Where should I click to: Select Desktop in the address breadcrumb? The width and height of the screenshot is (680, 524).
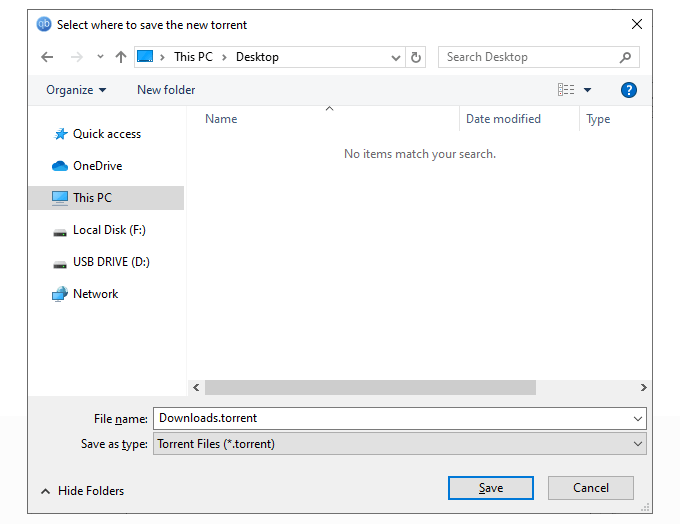[257, 57]
